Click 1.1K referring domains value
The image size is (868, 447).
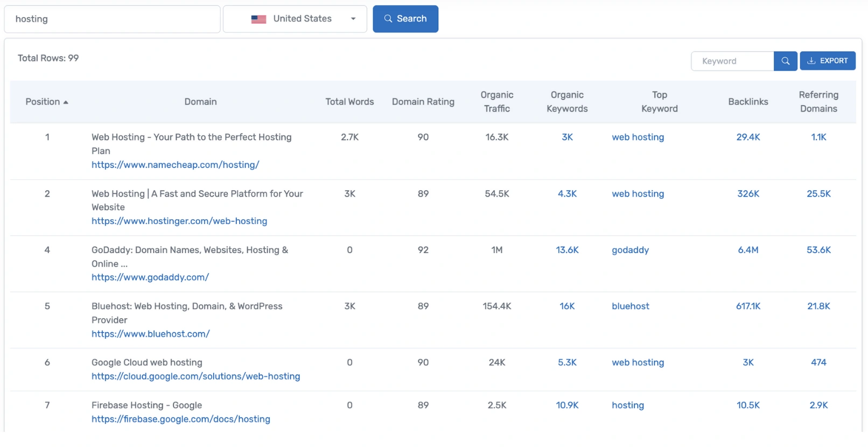818,137
